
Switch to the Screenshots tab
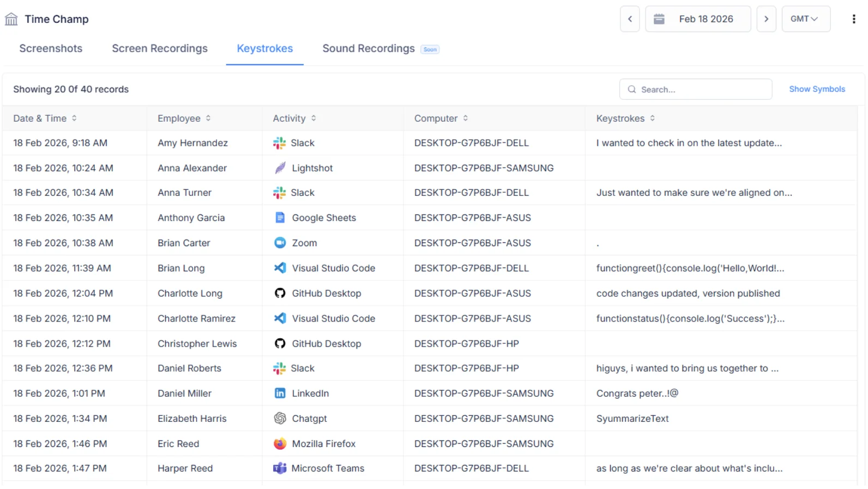tap(51, 49)
